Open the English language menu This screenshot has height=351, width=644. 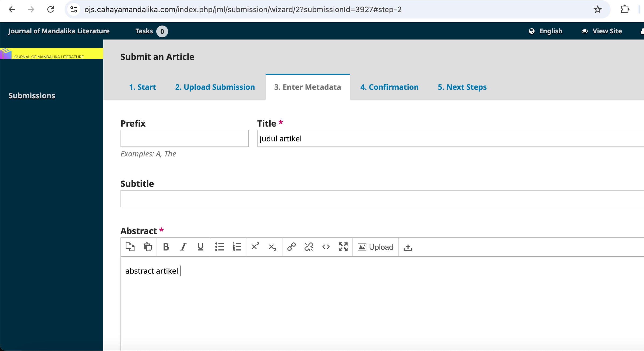coord(546,31)
